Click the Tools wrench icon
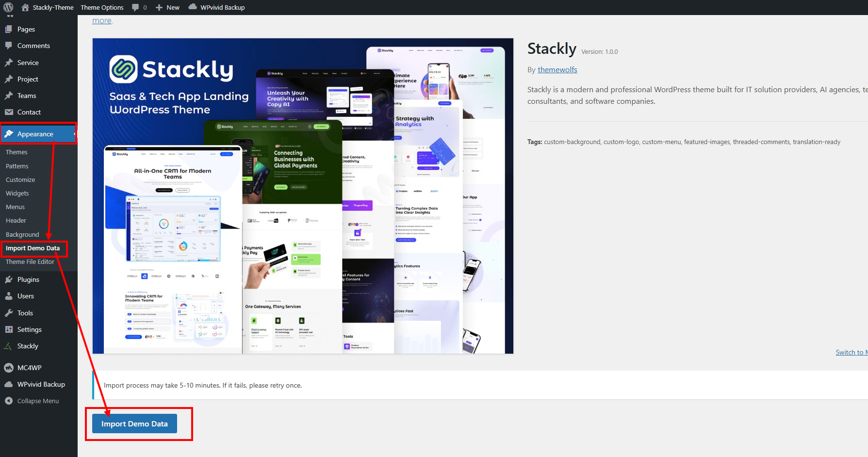868x457 pixels. [9, 313]
